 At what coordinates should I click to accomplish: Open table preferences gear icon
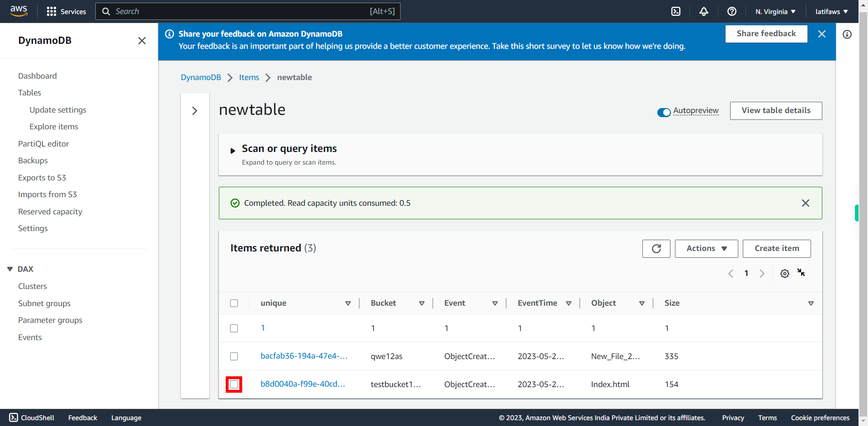[x=785, y=273]
